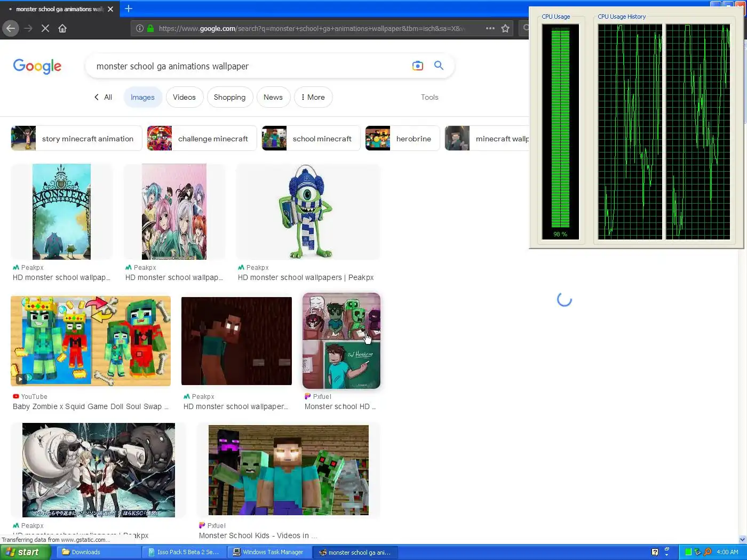Click the Google logo
This screenshot has width=747, height=560.
click(37, 66)
